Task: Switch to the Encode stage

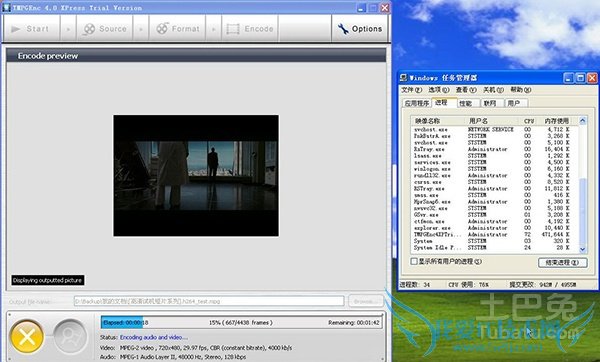Action: coord(250,29)
